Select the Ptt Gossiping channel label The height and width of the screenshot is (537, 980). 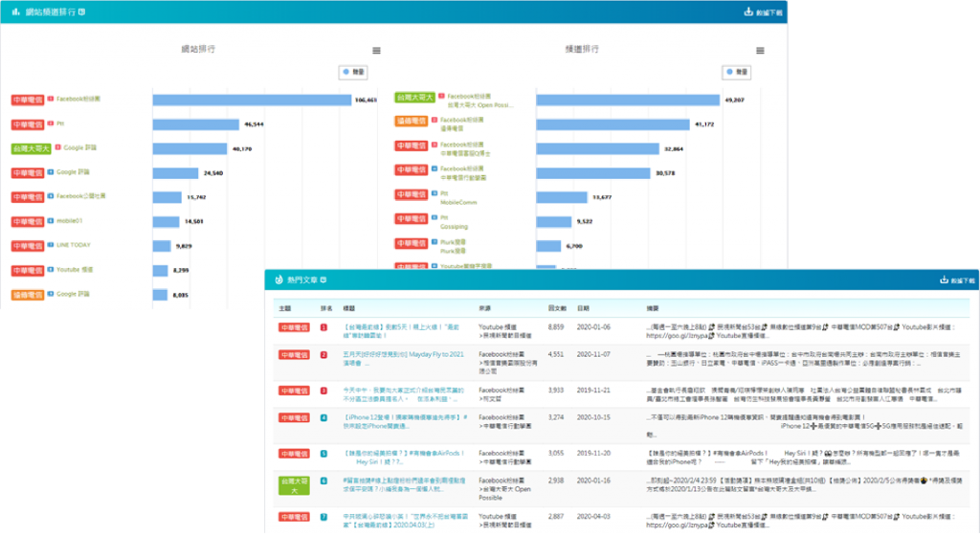(x=454, y=222)
